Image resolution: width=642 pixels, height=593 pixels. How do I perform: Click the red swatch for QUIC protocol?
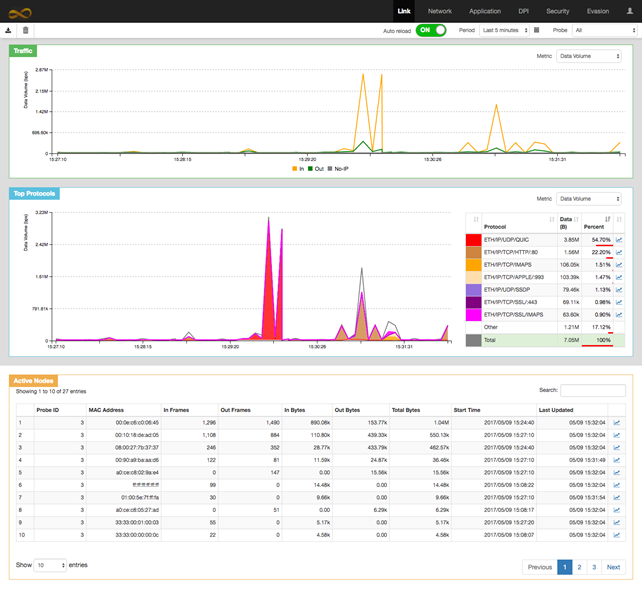(473, 240)
